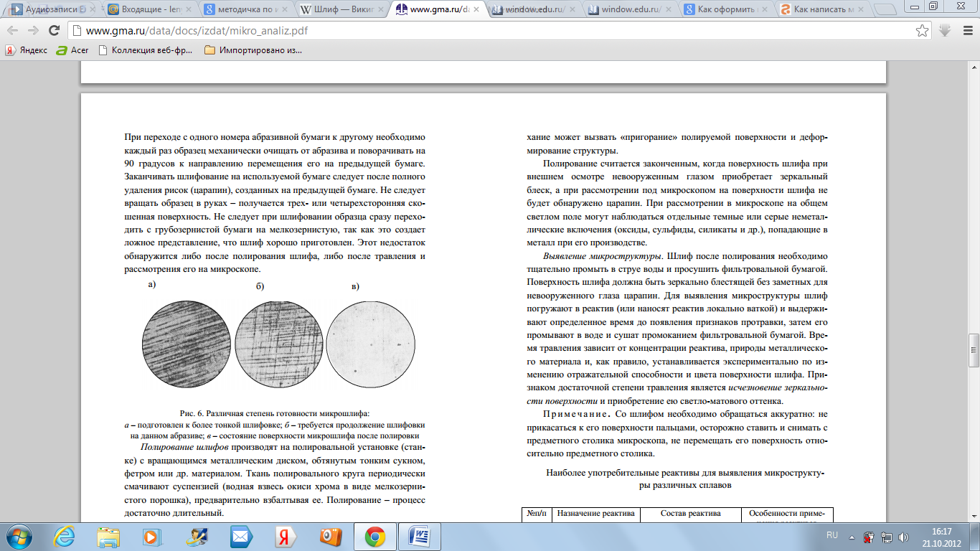Click the polished microsection image в)

371,346
